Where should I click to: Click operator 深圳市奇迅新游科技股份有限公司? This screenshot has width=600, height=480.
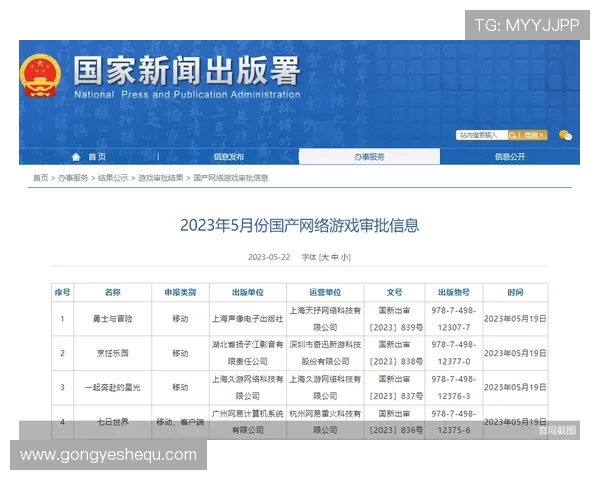pos(325,353)
